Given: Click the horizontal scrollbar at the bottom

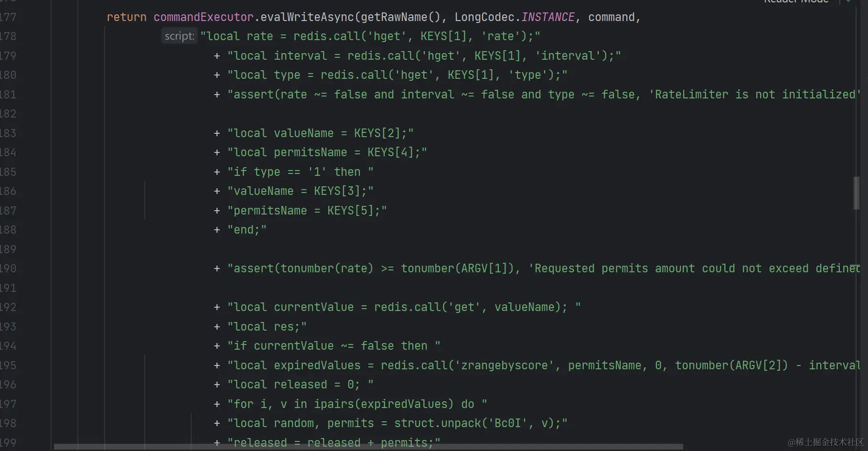Looking at the screenshot, I should pyautogui.click(x=368, y=447).
